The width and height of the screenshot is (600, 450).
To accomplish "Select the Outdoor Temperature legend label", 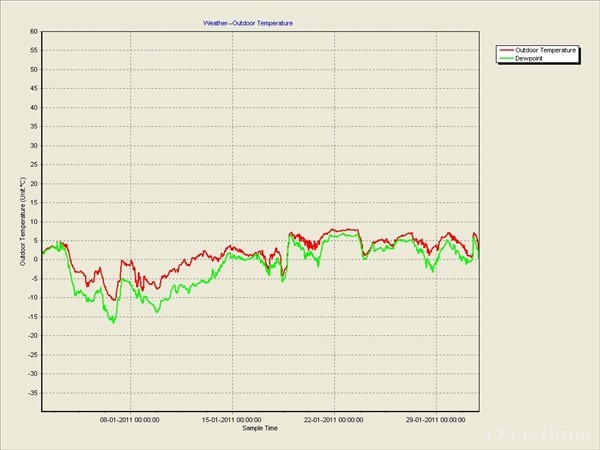I will click(545, 50).
